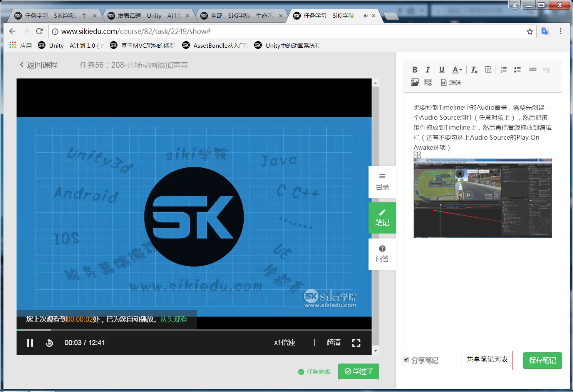The image size is (573, 392).
Task: Pause the video playback
Action: (30, 343)
